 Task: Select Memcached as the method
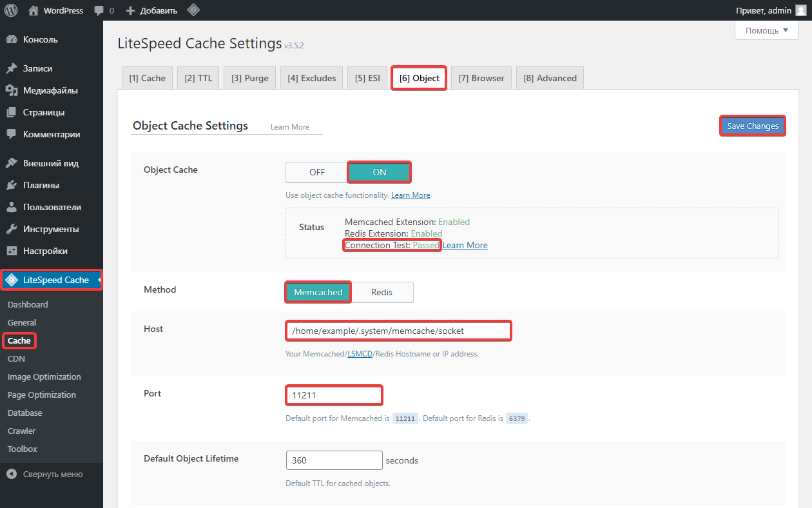tap(318, 292)
